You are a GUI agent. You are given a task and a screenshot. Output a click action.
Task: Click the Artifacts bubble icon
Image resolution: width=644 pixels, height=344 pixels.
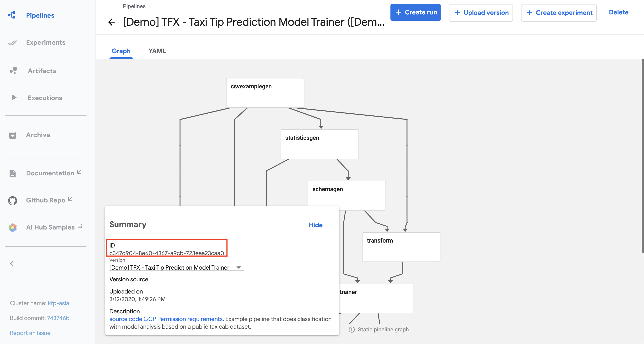click(14, 71)
